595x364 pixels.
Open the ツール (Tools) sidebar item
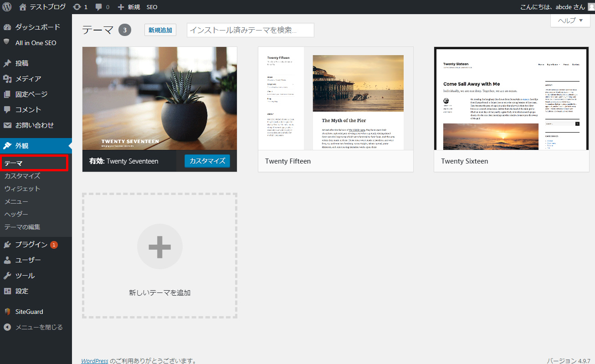click(25, 276)
